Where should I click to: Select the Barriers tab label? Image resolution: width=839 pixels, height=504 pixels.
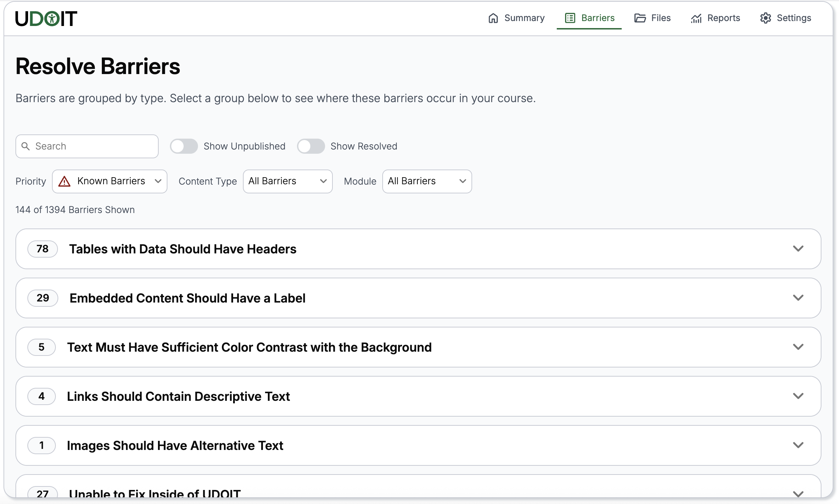(x=598, y=18)
